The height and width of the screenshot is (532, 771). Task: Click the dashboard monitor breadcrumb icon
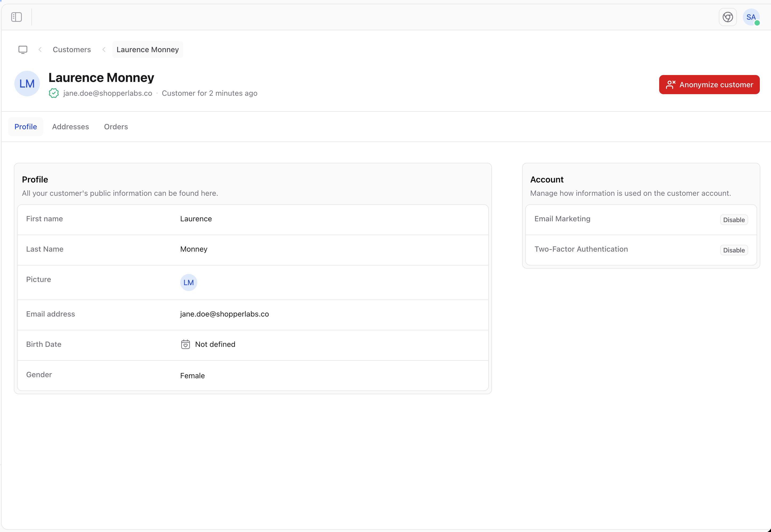(x=23, y=50)
